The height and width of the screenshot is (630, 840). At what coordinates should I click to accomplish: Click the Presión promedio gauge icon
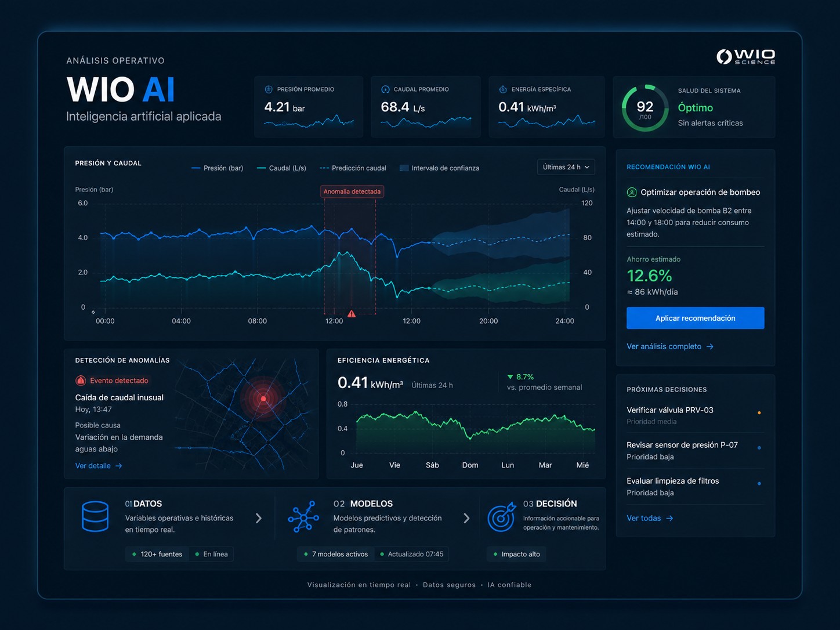269,89
